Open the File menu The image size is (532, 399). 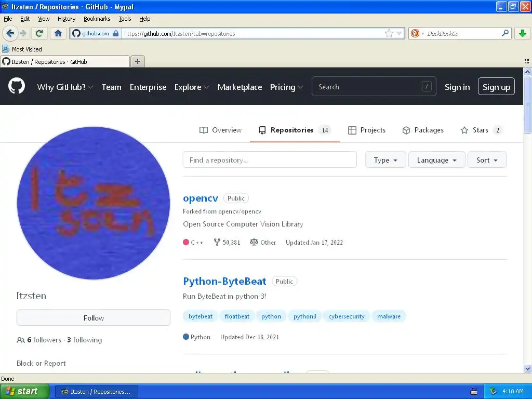(x=8, y=19)
